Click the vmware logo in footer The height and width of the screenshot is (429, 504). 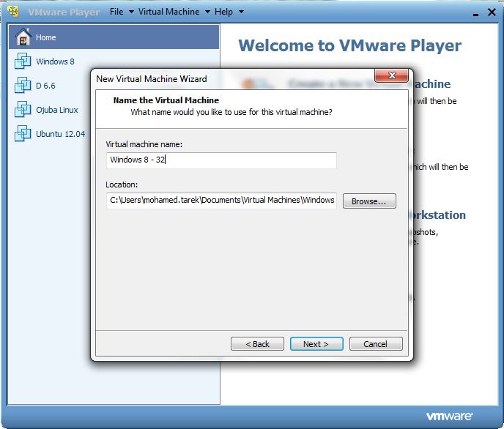point(449,416)
